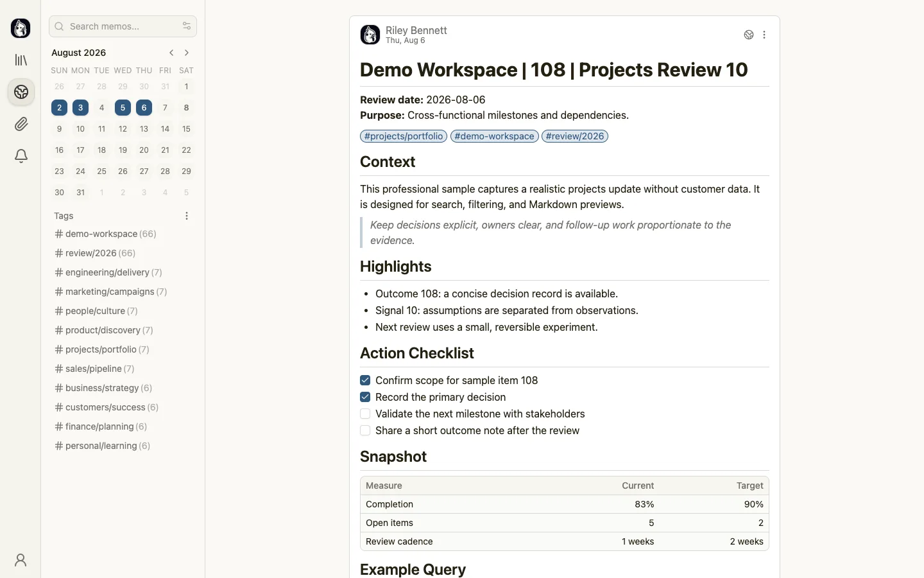Click the 'August 2026' calendar heading
The height and width of the screenshot is (578, 924).
point(79,53)
